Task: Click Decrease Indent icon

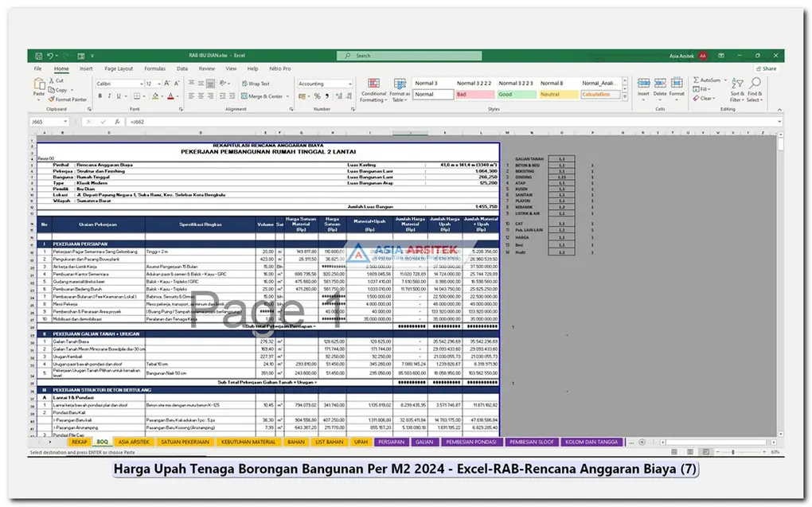Action: pyautogui.click(x=223, y=96)
